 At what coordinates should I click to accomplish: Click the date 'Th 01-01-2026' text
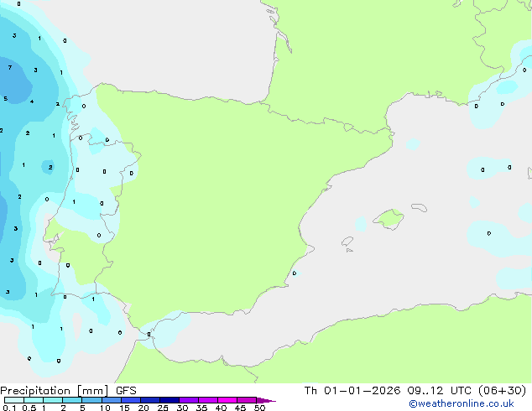352,391
